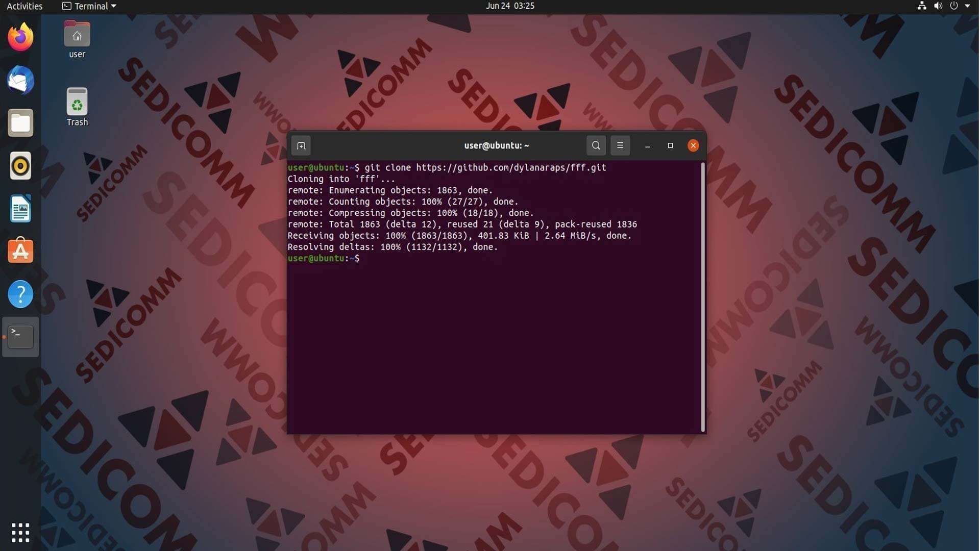Open a new tab in terminal window
Screen dimensions: 980x551
tap(301, 146)
